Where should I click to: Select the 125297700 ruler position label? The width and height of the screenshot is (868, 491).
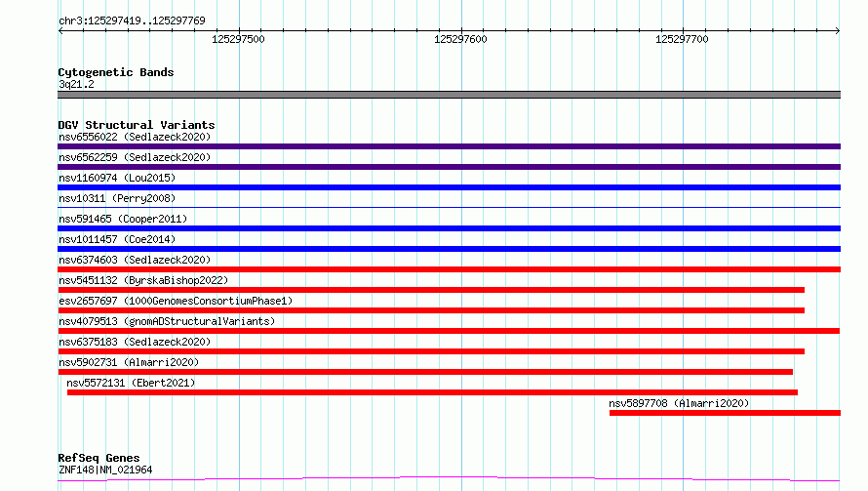point(682,39)
